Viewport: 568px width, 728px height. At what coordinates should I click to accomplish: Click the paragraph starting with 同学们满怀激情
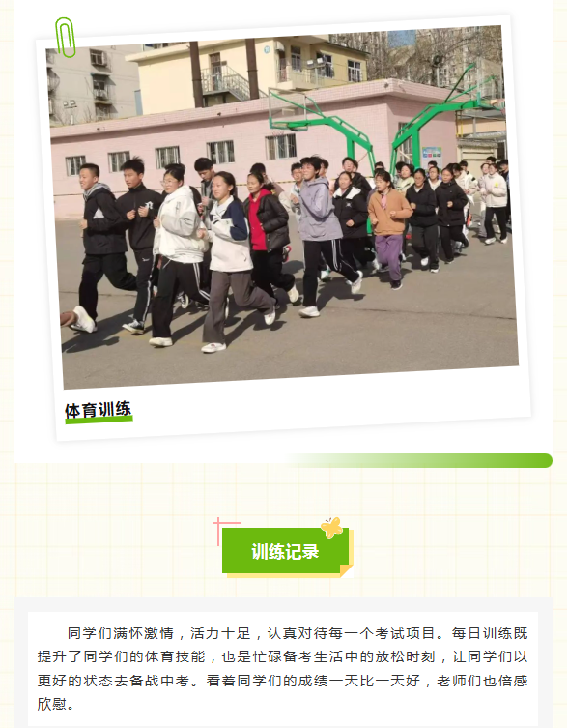(x=283, y=669)
